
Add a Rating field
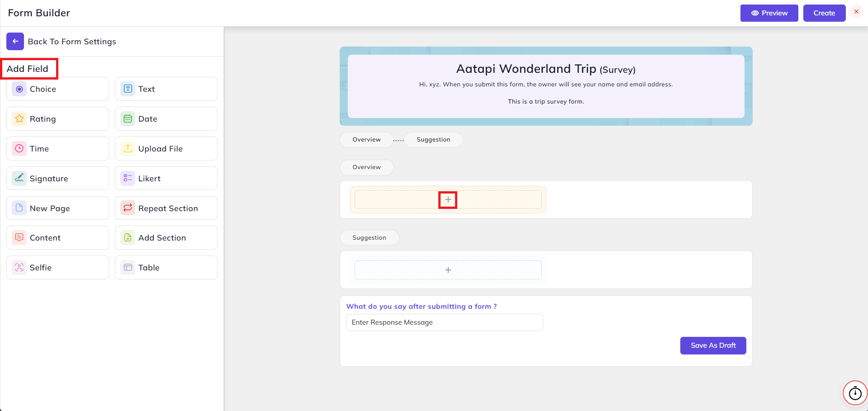coord(57,119)
